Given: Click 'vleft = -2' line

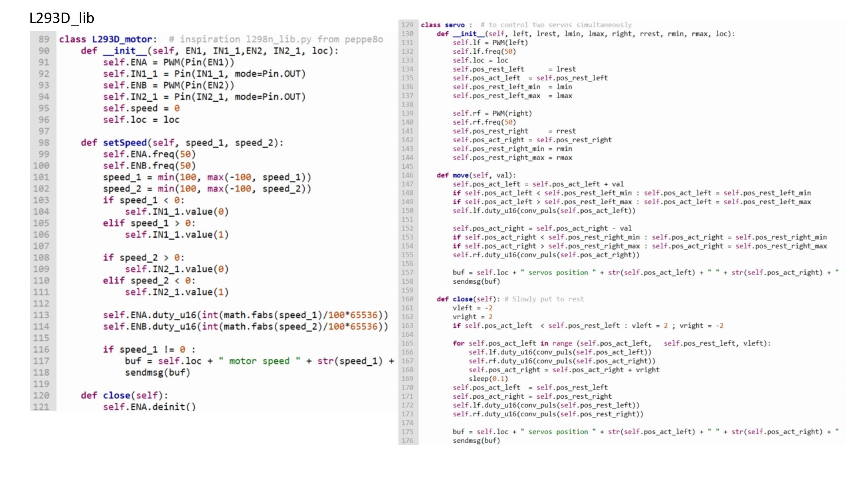Looking at the screenshot, I should coord(473,308).
